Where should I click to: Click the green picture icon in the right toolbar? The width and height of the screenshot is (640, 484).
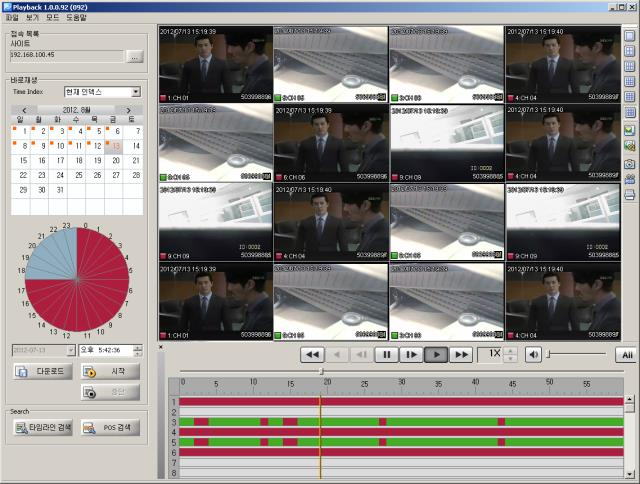coord(629,131)
